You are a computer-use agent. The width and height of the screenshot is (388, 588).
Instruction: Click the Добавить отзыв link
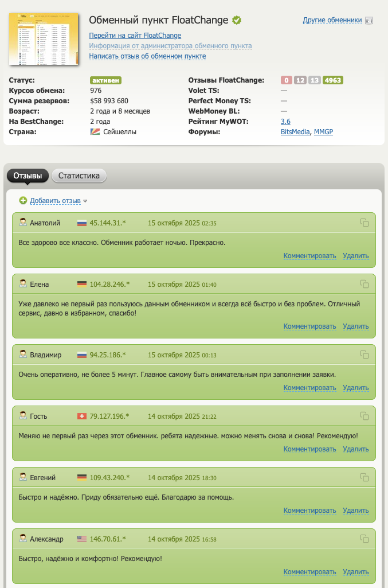(x=55, y=201)
